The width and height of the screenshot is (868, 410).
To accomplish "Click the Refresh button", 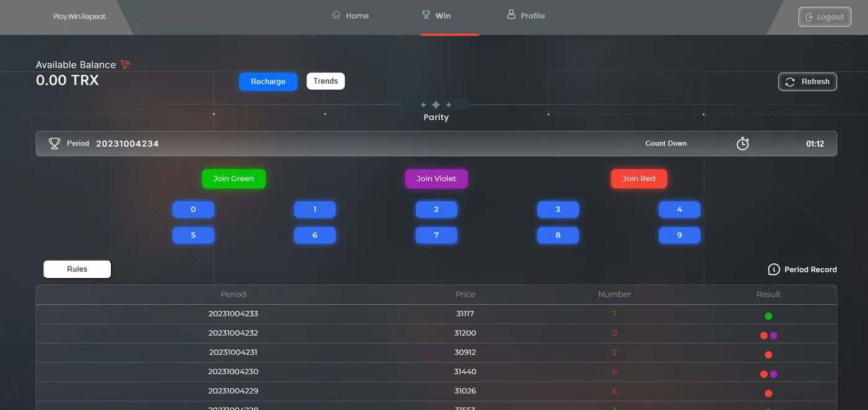I will pos(807,82).
